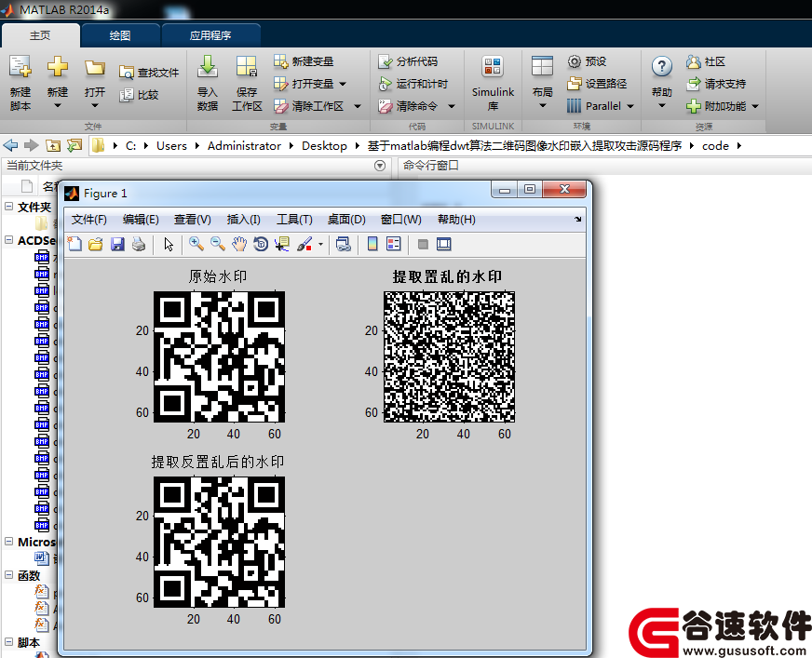Switch to the 应用程序 tab
The width and height of the screenshot is (812, 658).
[x=210, y=35]
